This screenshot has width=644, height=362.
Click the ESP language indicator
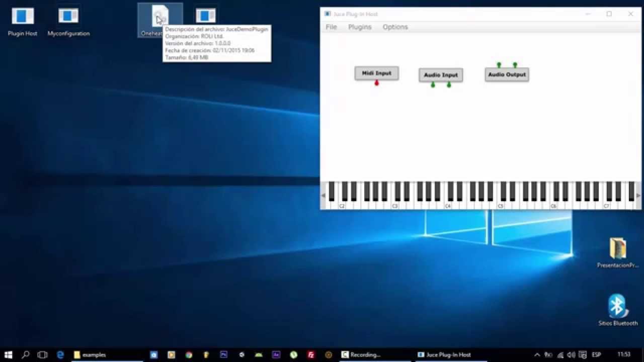597,354
